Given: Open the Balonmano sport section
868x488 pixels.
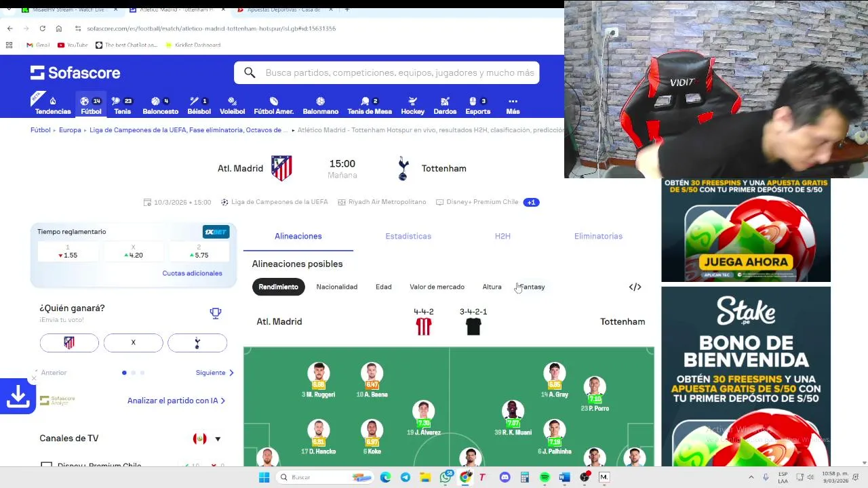Looking at the screenshot, I should click(320, 106).
